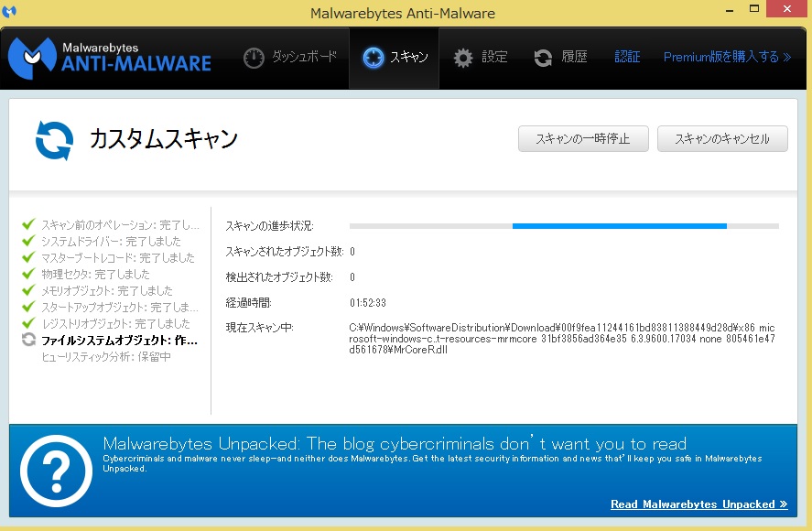812x531 pixels.
Task: Select elapsed time value 01:52:33
Action: click(368, 302)
